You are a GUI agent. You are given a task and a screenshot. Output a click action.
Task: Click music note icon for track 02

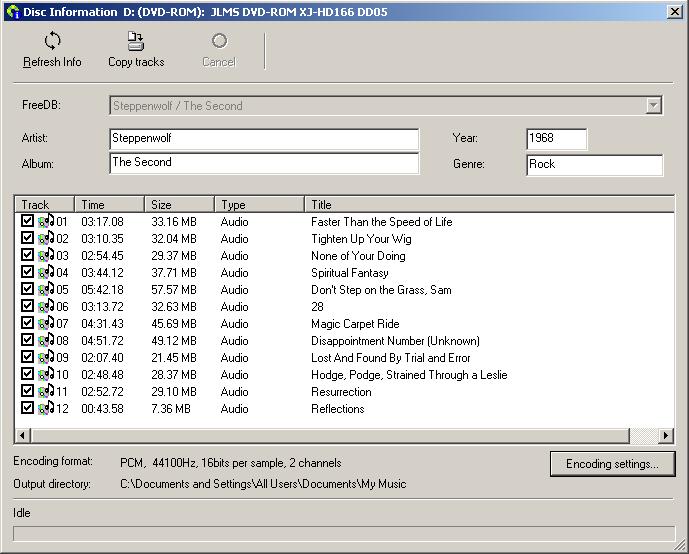46,238
